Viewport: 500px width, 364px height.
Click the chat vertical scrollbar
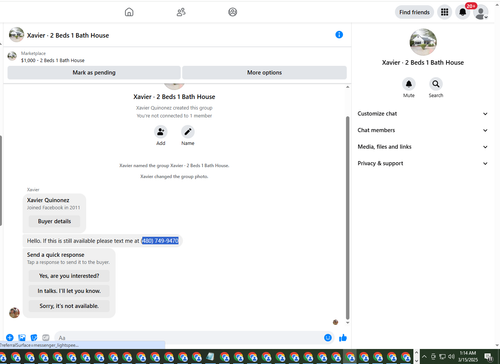[348, 217]
